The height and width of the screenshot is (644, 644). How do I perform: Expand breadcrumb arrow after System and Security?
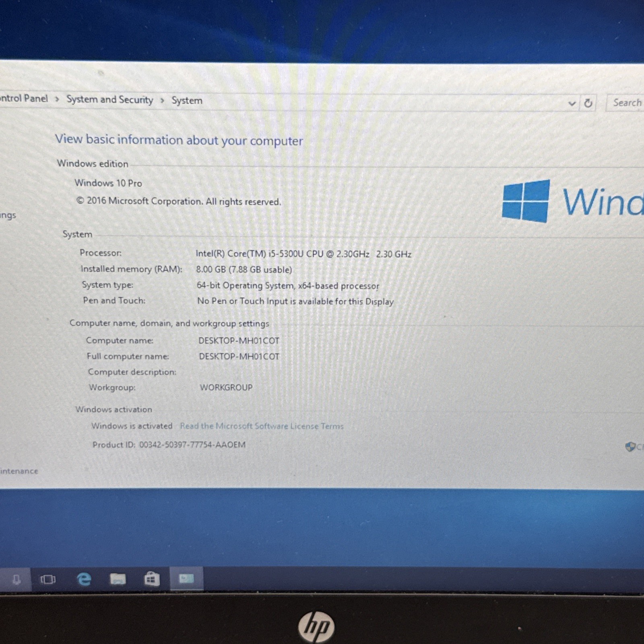[162, 100]
